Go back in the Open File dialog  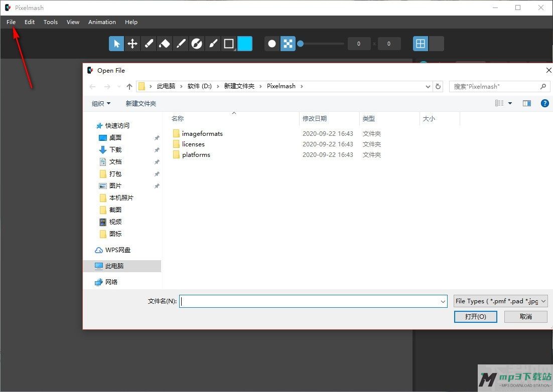tap(93, 87)
